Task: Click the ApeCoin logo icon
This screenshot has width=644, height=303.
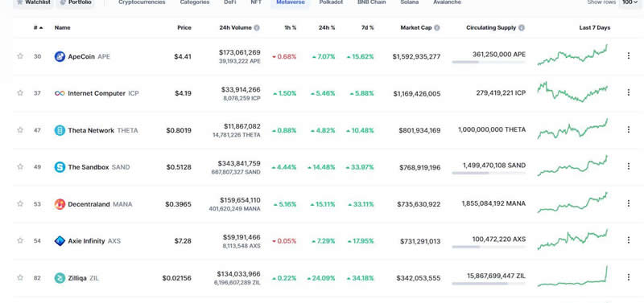Action: point(60,56)
